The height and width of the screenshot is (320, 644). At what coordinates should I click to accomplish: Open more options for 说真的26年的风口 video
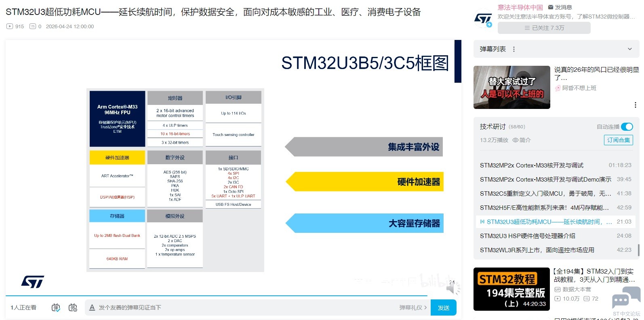(x=636, y=105)
